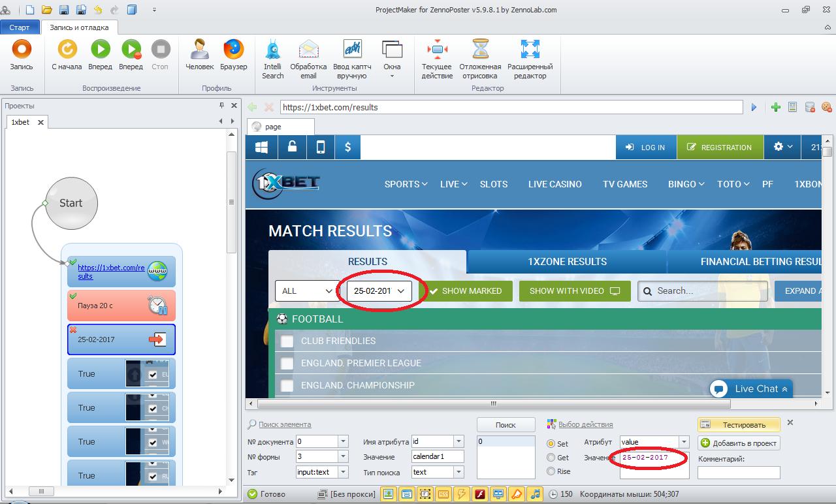Select the Set radio button
Screen dimensions: 836x504
pos(551,444)
